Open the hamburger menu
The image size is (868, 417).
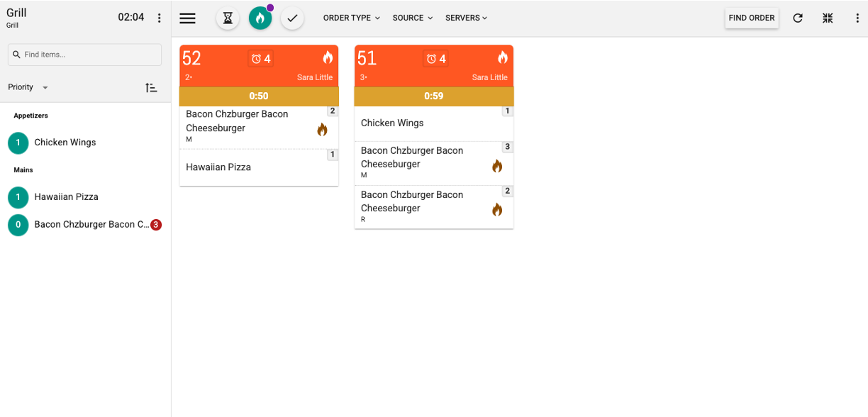coord(187,18)
